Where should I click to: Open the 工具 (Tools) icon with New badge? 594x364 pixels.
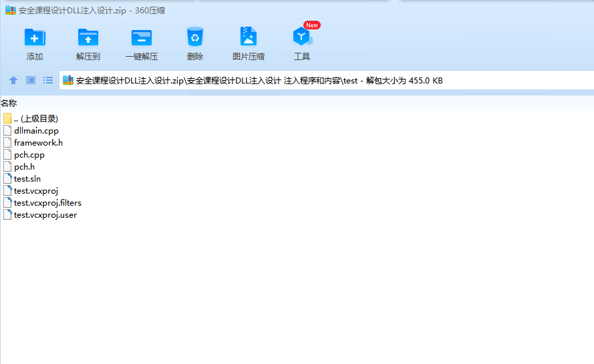pyautogui.click(x=303, y=36)
